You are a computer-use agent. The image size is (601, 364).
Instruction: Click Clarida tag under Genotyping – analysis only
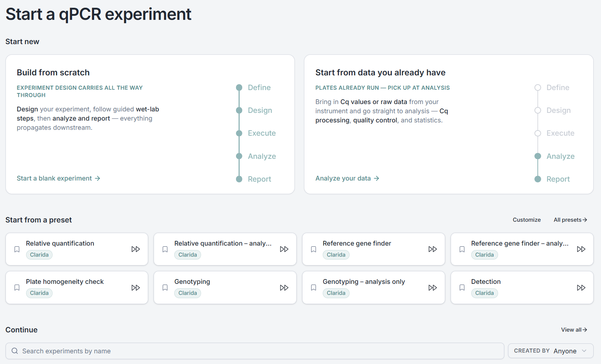[336, 293]
